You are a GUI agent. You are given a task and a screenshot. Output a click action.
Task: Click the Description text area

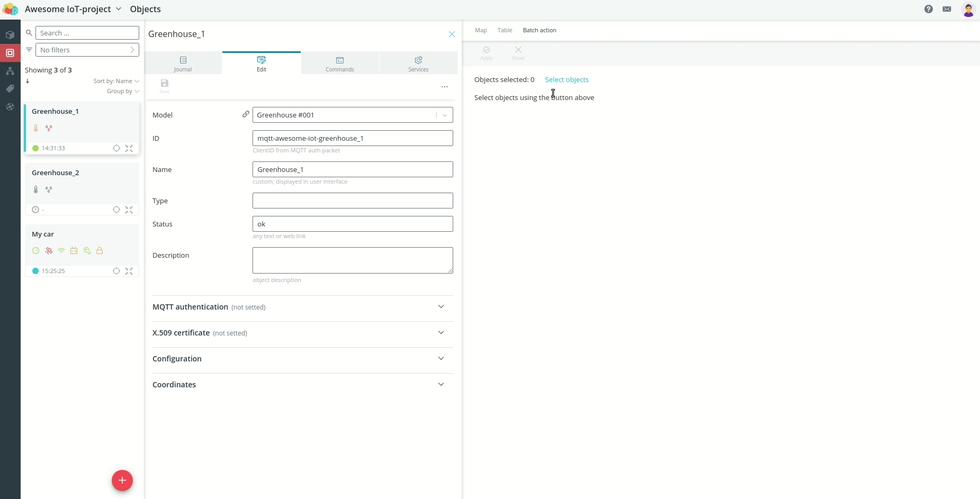(353, 260)
